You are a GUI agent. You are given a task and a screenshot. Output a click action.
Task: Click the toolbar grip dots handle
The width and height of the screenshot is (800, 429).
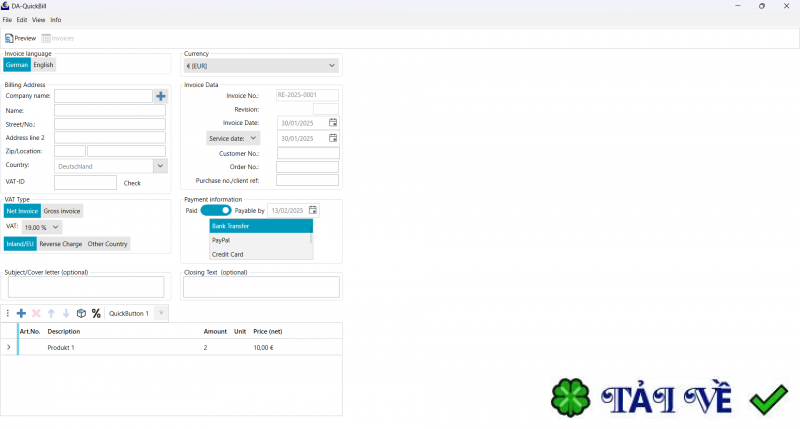pos(8,313)
